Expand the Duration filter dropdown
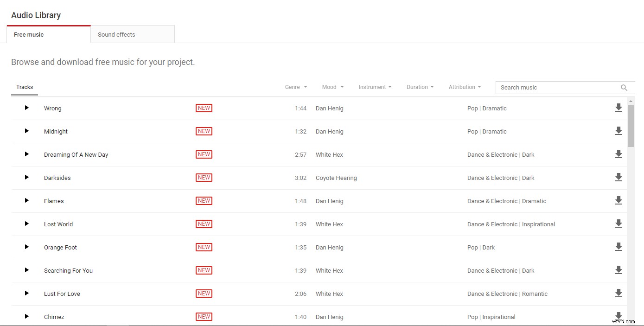The image size is (644, 326). [420, 87]
